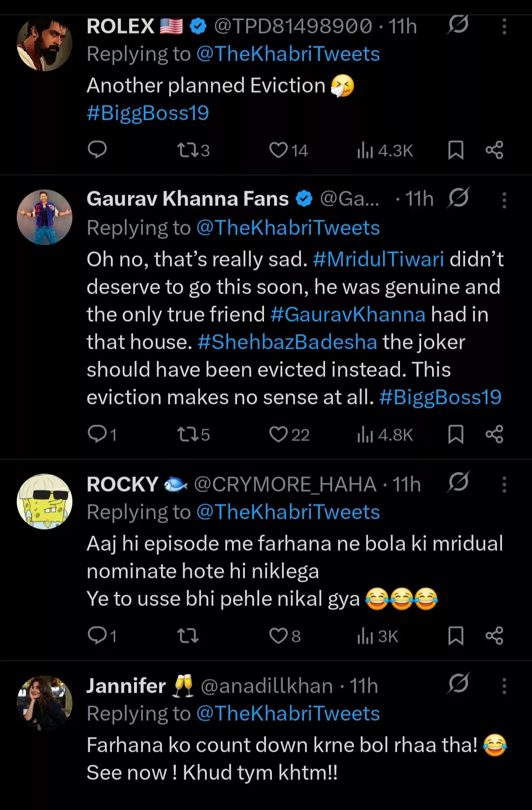
Task: Open the three-dot menu on Jannifer's tweet
Action: click(x=503, y=685)
